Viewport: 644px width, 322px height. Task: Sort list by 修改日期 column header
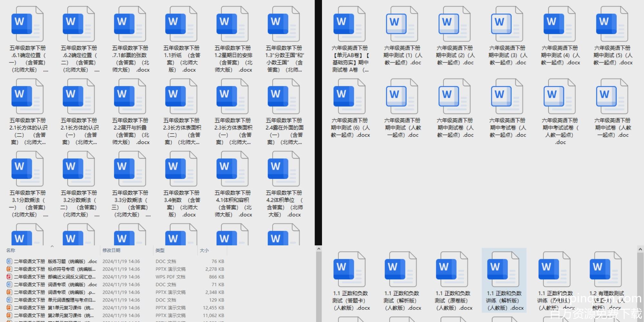coord(111,251)
